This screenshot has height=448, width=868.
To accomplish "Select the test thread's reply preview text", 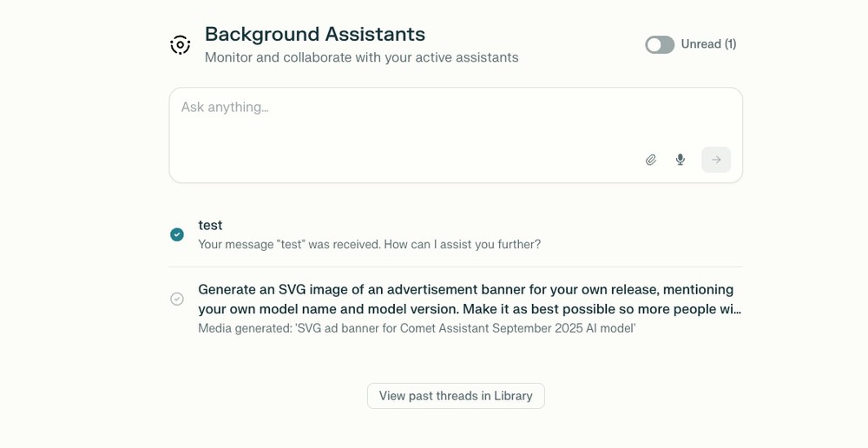I will [369, 245].
